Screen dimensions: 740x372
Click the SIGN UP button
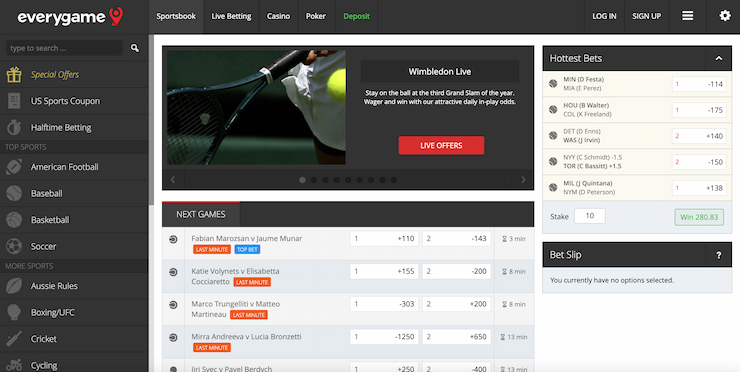pyautogui.click(x=647, y=16)
